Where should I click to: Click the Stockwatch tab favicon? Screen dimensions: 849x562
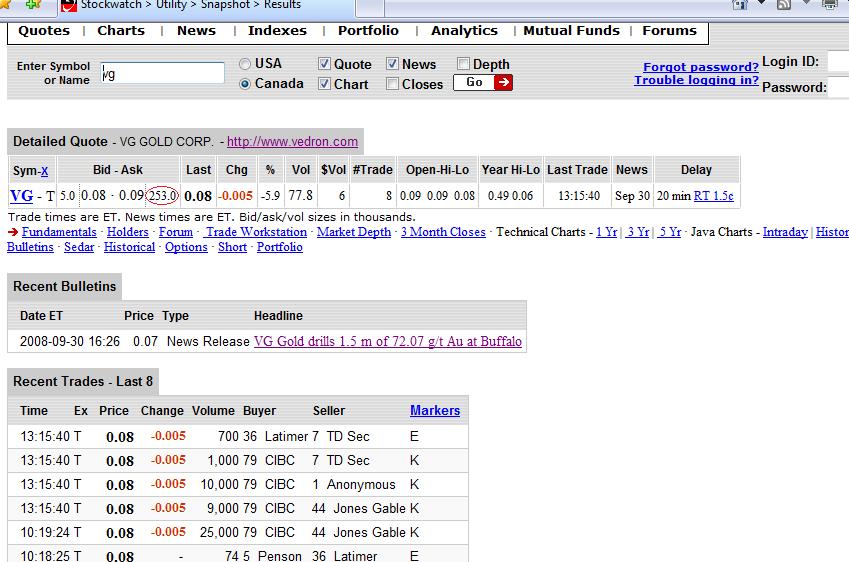pyautogui.click(x=69, y=5)
